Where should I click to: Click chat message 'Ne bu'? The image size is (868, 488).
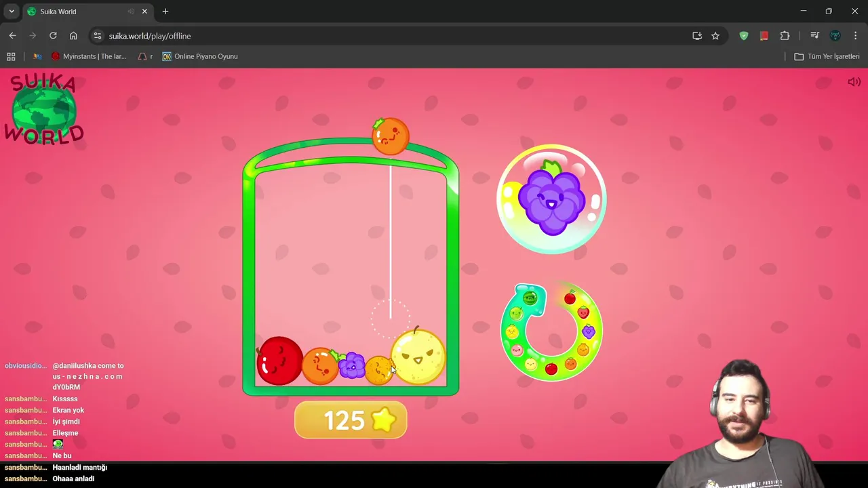click(62, 455)
